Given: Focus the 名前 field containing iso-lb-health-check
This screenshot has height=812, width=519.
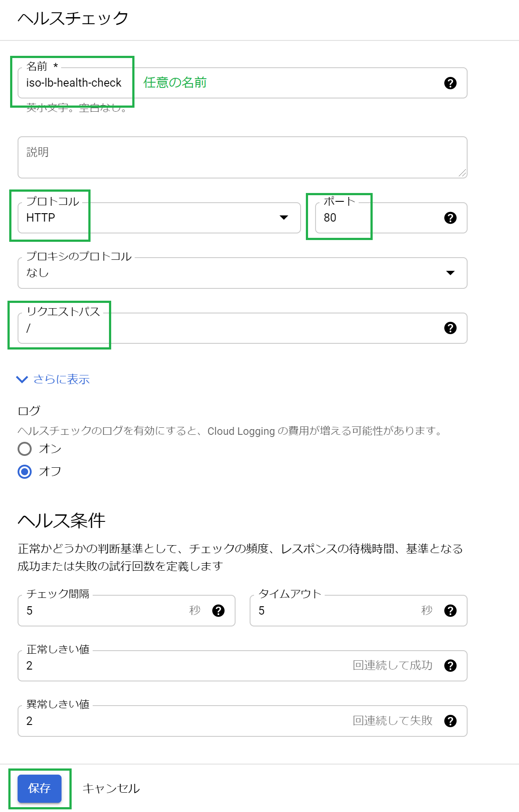Looking at the screenshot, I should pos(75,83).
